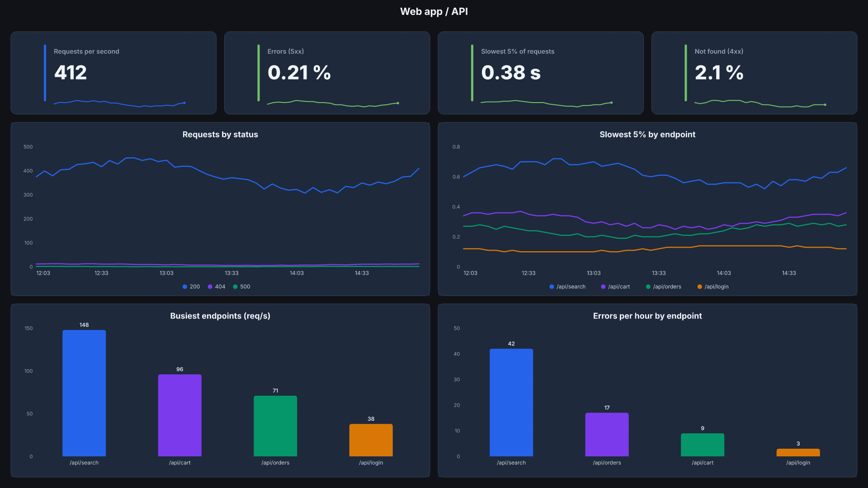Click the Not found (4xx) sparkline
Screen dimensions: 868x488
760,103
